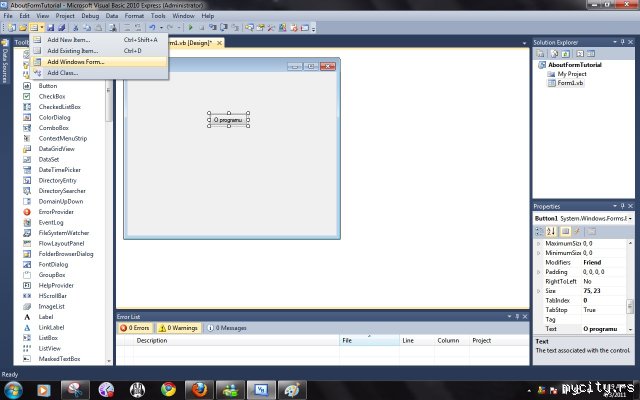The height and width of the screenshot is (400, 640).
Task: Toggle the 0 Messages filter
Action: (227, 328)
